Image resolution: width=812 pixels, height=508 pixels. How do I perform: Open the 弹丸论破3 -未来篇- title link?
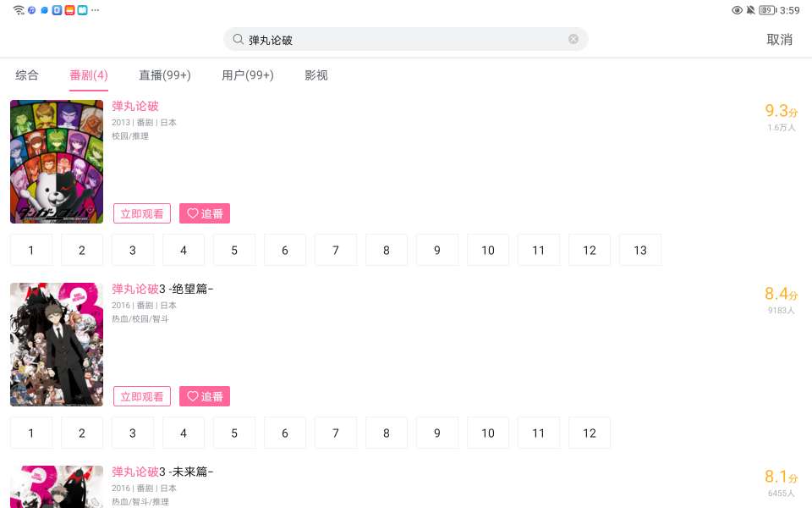tap(162, 472)
